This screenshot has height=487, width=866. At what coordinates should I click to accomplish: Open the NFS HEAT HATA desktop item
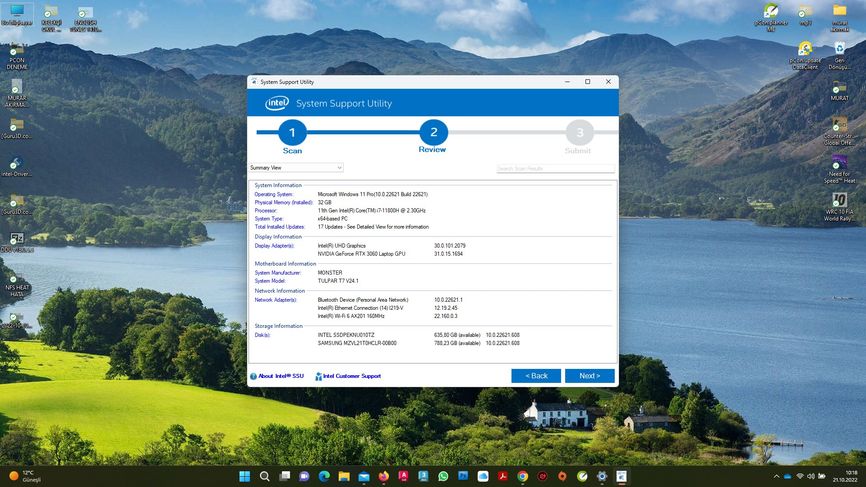[x=17, y=286]
